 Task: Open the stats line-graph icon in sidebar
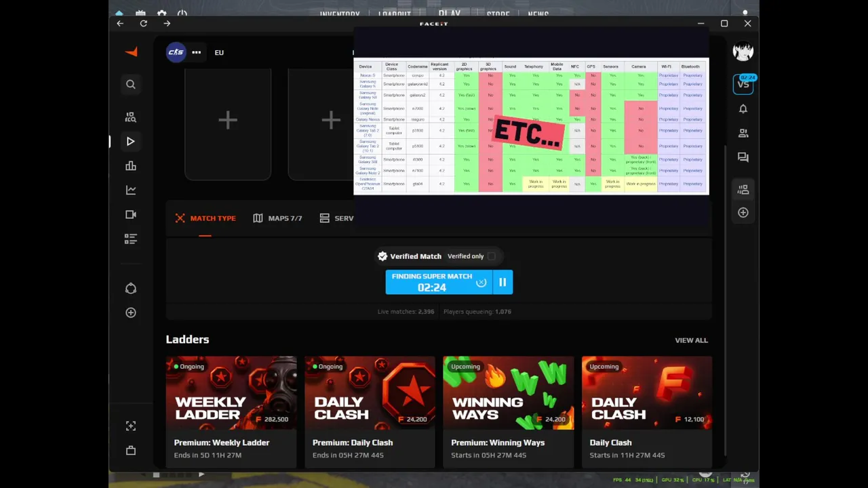[131, 190]
